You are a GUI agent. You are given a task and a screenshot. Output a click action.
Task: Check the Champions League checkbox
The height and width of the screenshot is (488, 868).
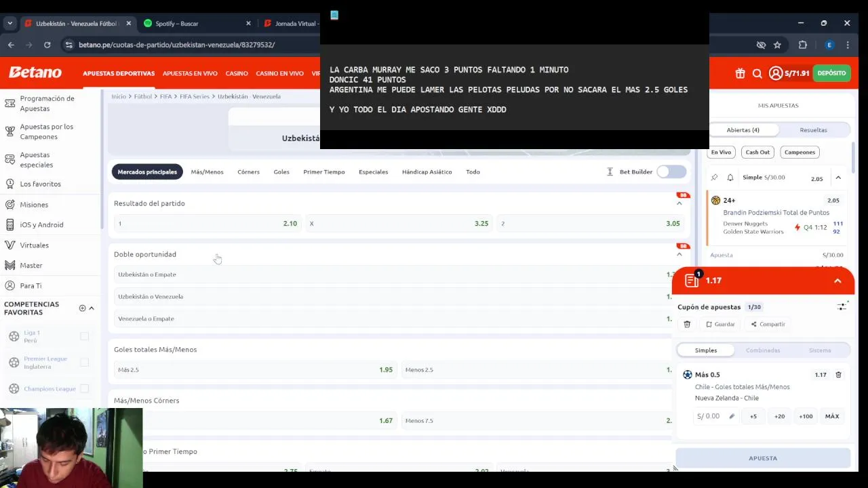pyautogui.click(x=85, y=388)
